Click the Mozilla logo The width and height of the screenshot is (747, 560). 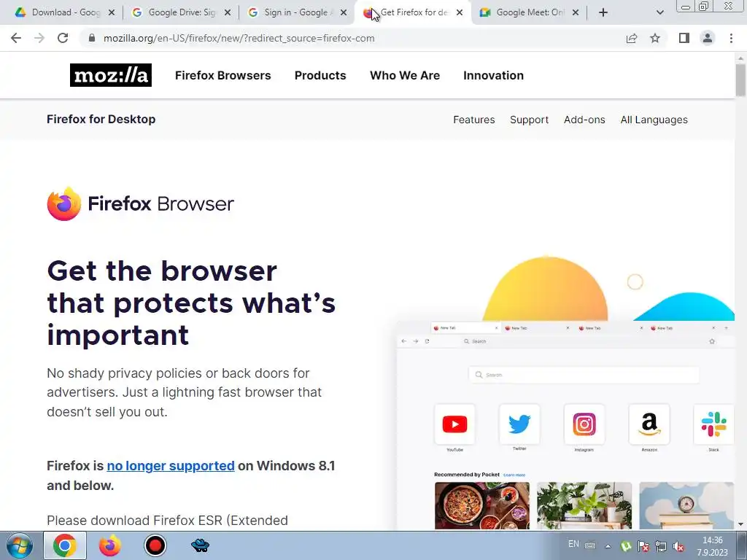pos(111,75)
